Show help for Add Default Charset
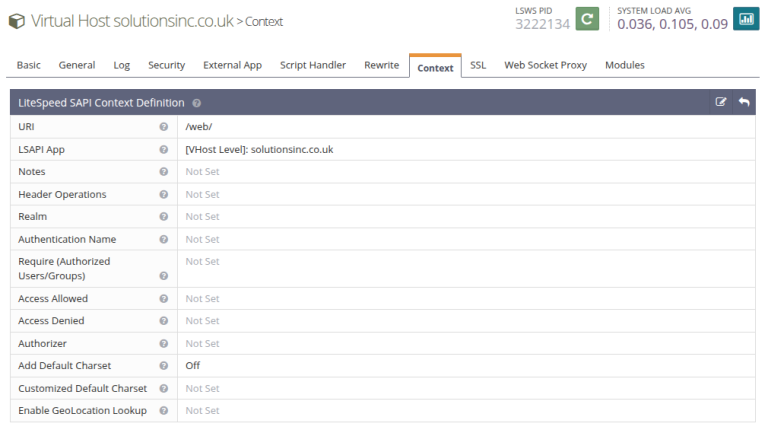768x433 pixels. point(163,366)
